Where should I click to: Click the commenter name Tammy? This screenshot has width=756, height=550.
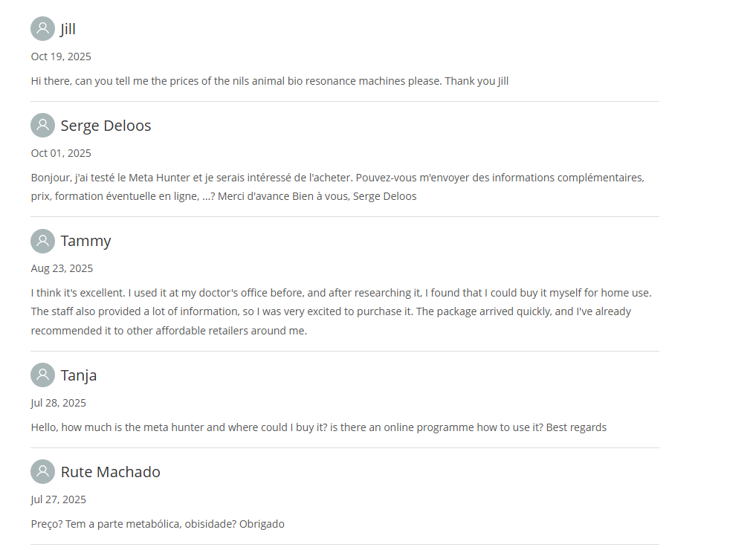85,241
